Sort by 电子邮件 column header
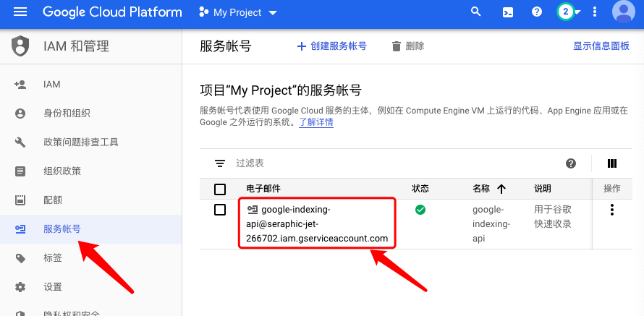Screen dimensions: 644x316 click(x=263, y=189)
